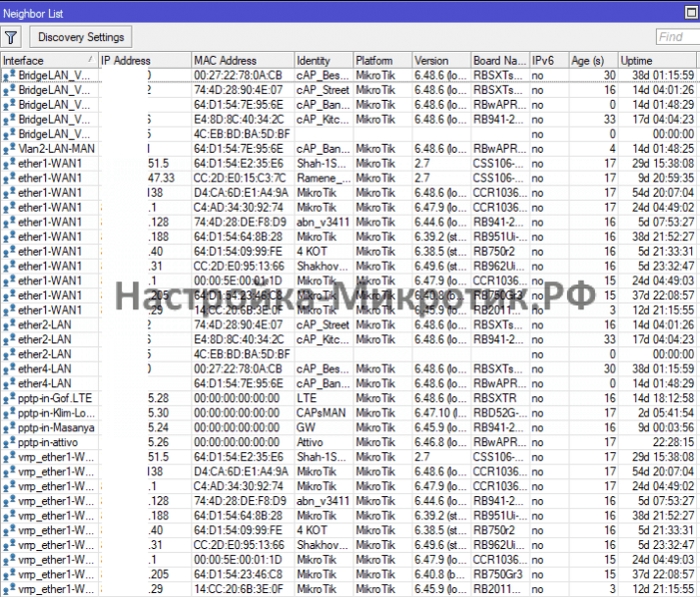Viewport: 700px width, 597px height.
Task: Click identity cell 'Attivo'
Action: (x=310, y=442)
